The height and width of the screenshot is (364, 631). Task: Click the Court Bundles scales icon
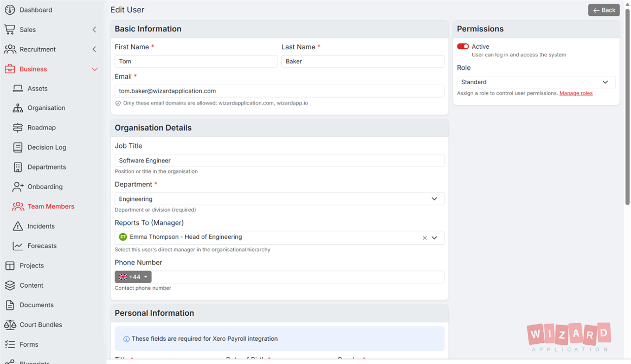10,325
